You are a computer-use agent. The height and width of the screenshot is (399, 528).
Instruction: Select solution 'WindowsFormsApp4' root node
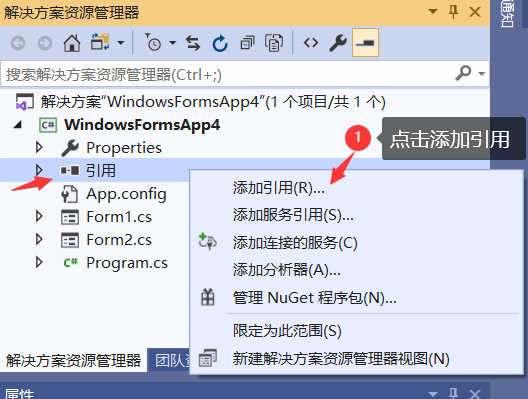click(213, 102)
